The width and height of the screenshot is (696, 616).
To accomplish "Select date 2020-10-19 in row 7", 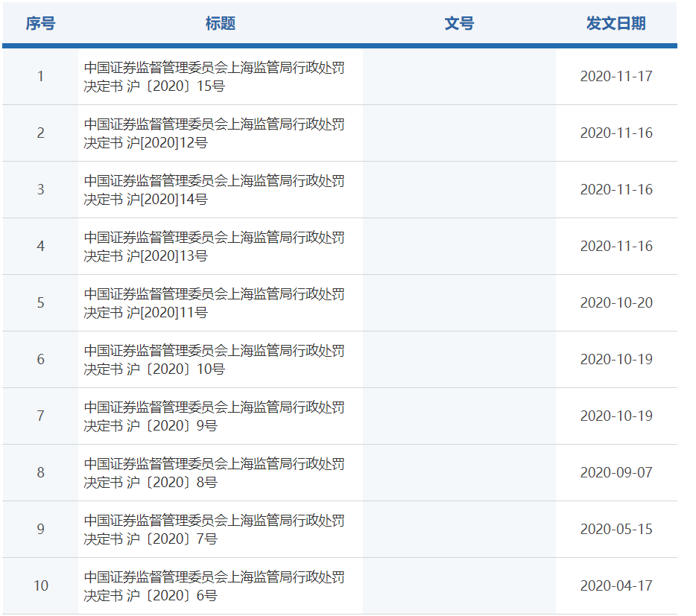I will click(x=616, y=416).
